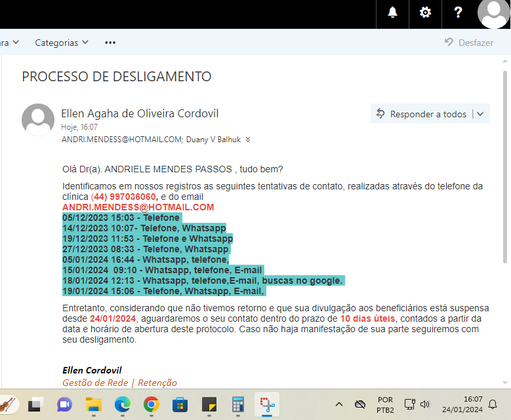
Task: Open the more actions ellipsis menu
Action: [x=110, y=43]
